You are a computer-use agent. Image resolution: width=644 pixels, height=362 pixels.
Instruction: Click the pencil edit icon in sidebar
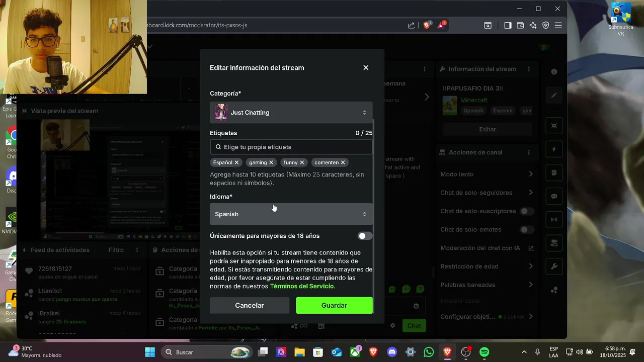[x=554, y=95]
